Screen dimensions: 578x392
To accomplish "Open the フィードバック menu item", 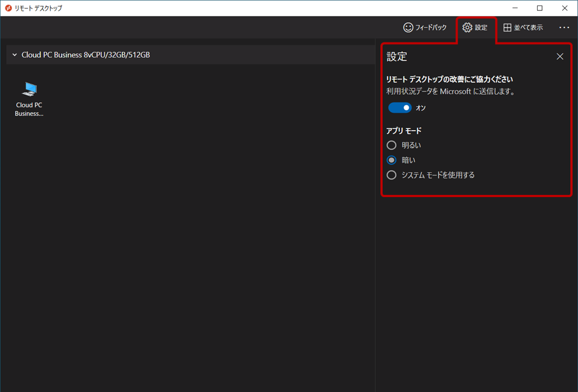I will 426,27.
